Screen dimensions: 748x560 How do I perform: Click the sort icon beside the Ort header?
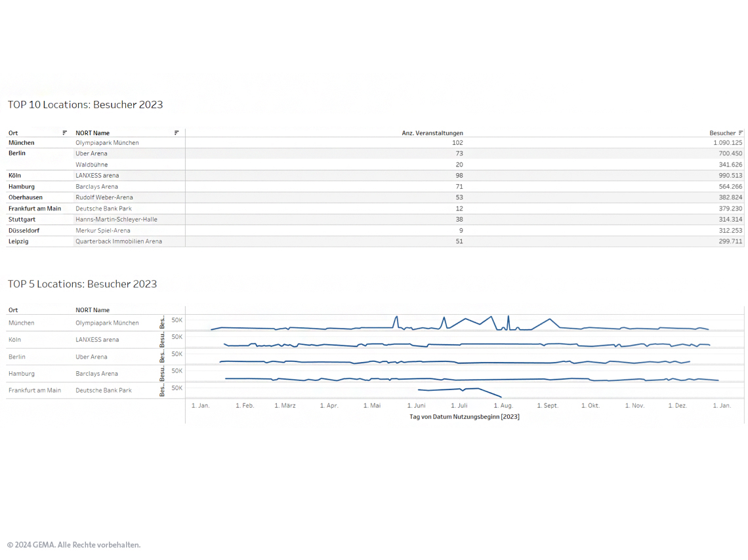tap(65, 133)
